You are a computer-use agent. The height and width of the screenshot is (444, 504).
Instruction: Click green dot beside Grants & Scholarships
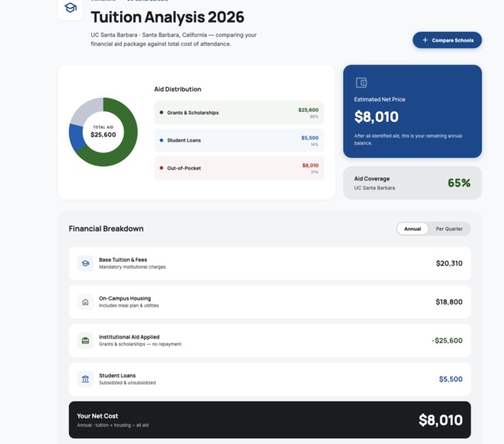click(161, 112)
